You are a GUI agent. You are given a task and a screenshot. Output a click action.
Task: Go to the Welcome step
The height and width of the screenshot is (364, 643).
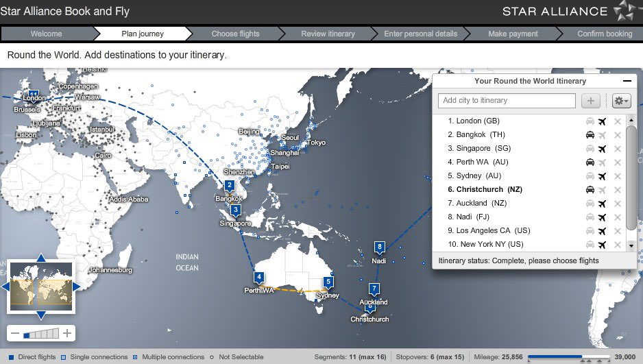point(47,34)
